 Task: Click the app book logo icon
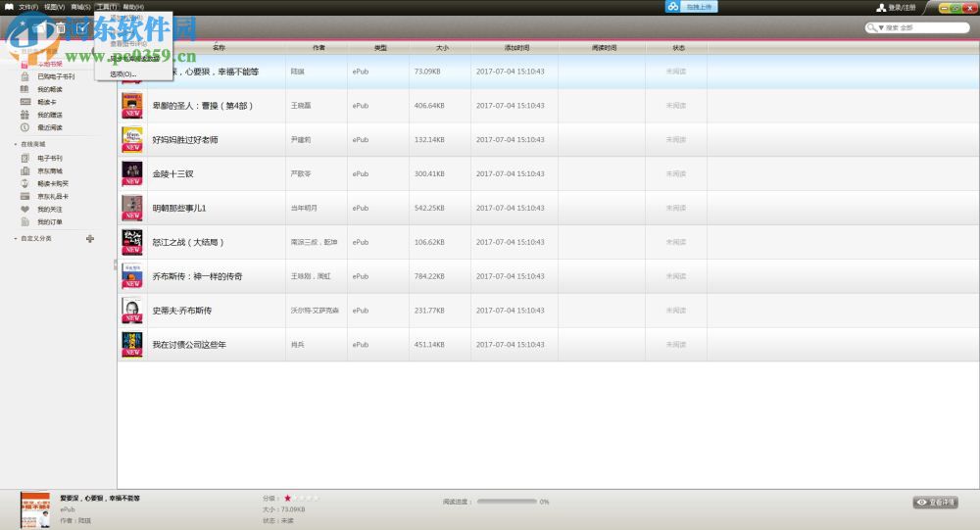click(x=9, y=7)
